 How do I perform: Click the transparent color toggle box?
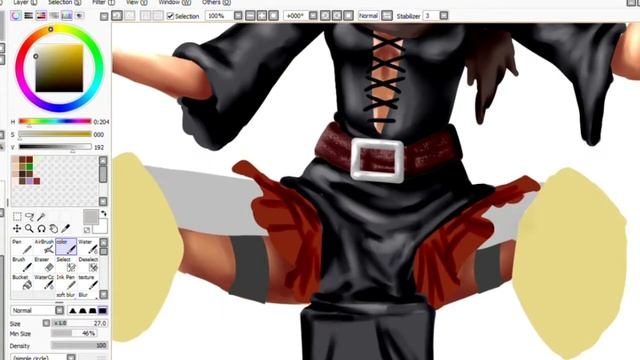(87, 230)
